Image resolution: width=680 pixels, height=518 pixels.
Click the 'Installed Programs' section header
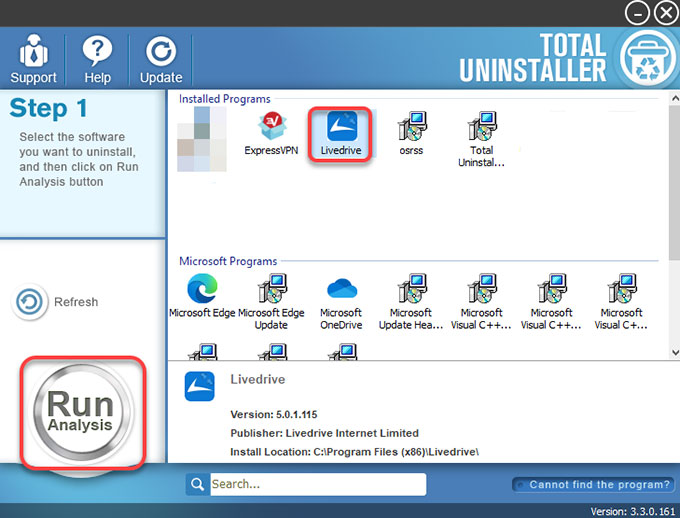tap(225, 99)
